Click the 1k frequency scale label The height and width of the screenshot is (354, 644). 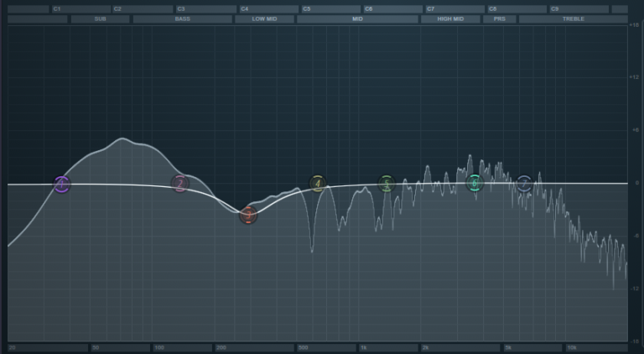pyautogui.click(x=364, y=347)
